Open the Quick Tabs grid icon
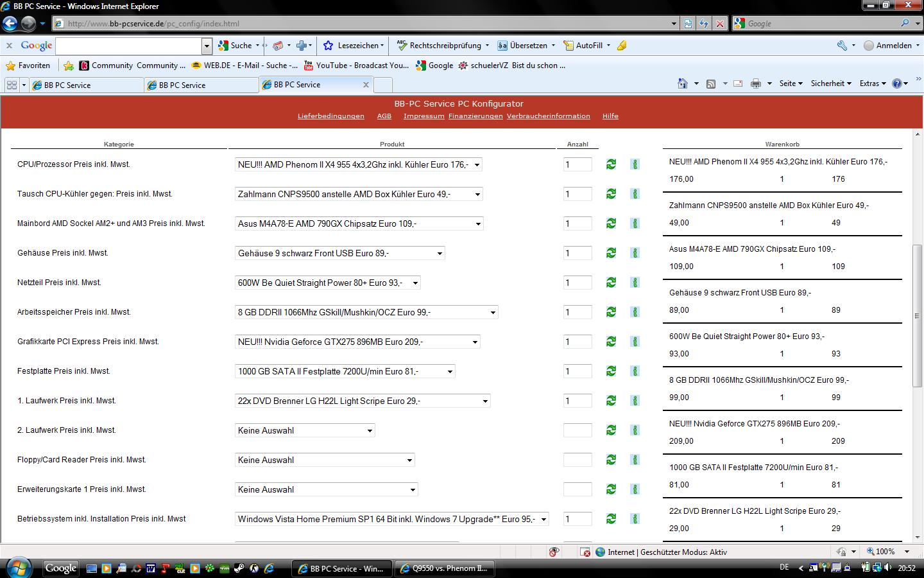Viewport: 924px width, 578px height. coord(12,85)
